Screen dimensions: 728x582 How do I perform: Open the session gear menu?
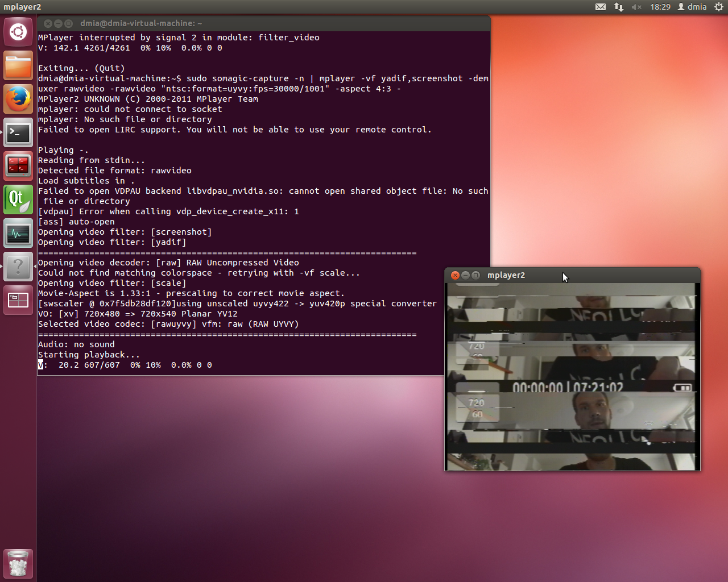tap(719, 7)
